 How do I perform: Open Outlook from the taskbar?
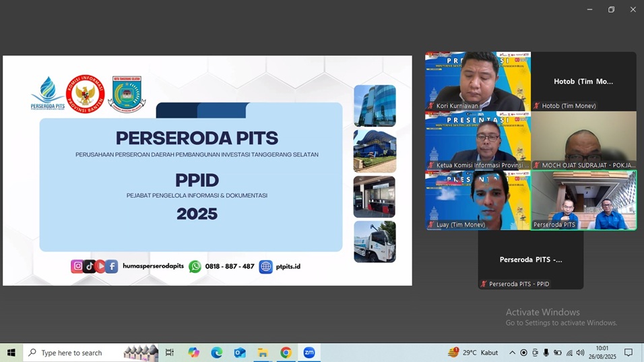click(240, 353)
